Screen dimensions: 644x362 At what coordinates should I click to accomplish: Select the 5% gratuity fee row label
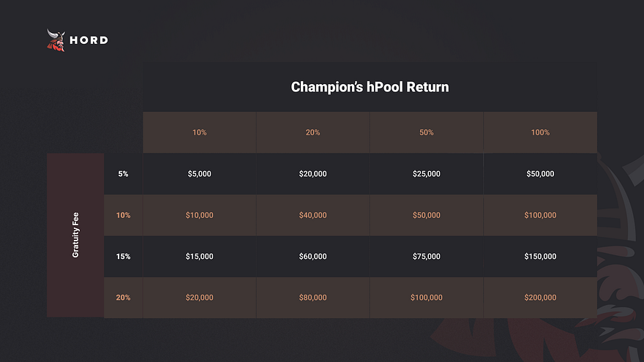[x=123, y=174]
